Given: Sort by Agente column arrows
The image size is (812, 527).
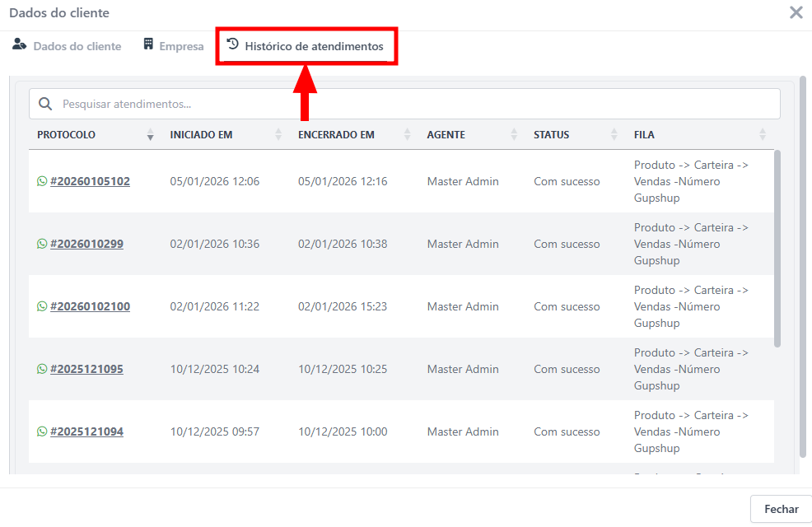Looking at the screenshot, I should [514, 135].
